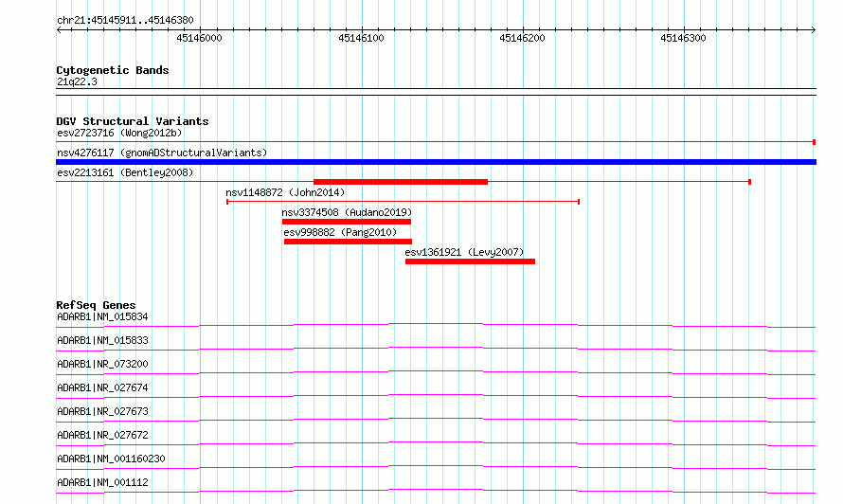Click the red bar under esv998882
Viewport: 843px width, 504px height.
pos(348,242)
